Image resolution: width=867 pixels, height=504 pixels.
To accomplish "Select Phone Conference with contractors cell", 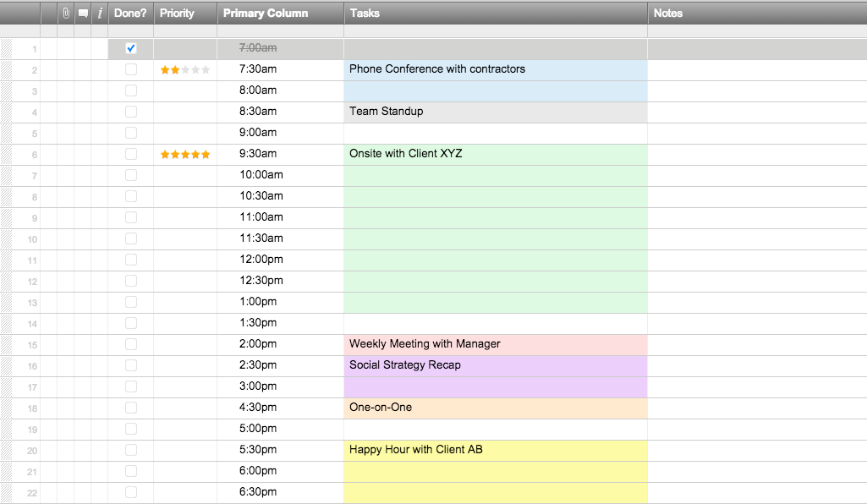I will point(495,69).
